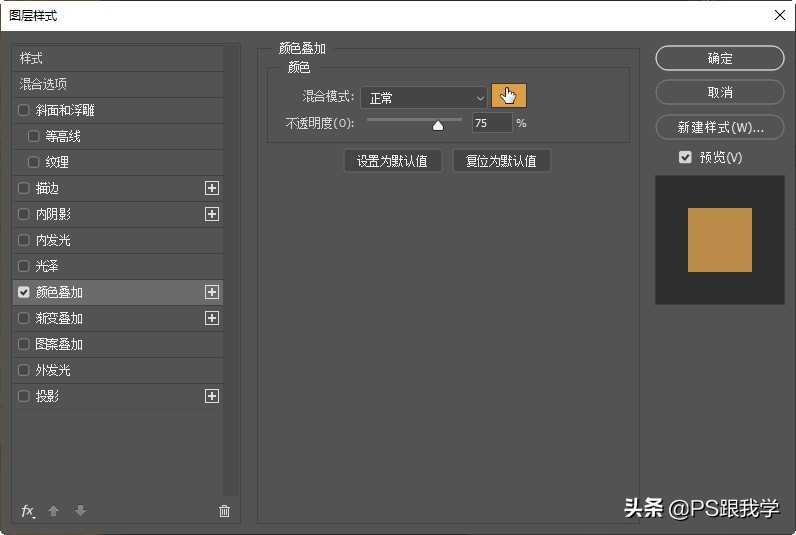
Task: Add another drop shadow (投影) instance
Action: (x=212, y=396)
